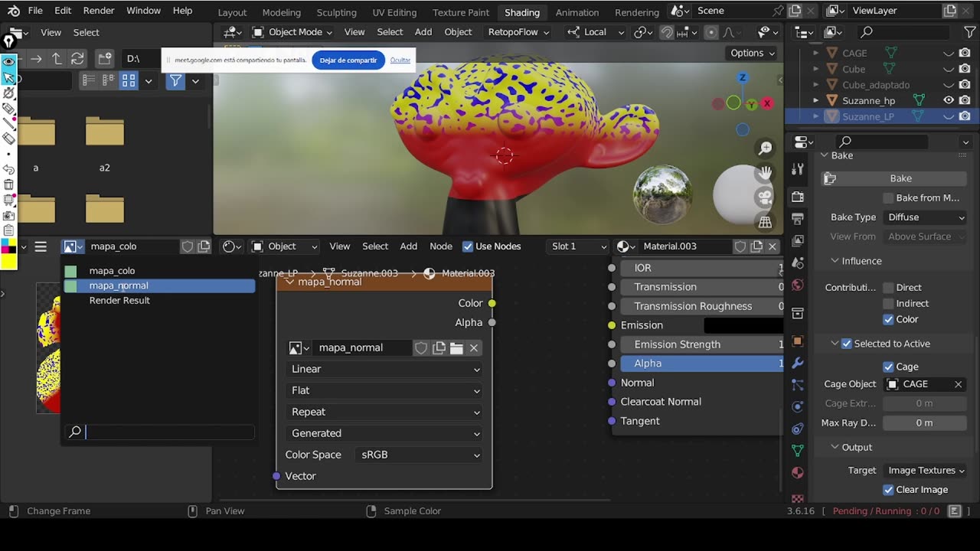Uncheck the Use Nodes checkbox
The width and height of the screenshot is (980, 551).
pyautogui.click(x=468, y=246)
